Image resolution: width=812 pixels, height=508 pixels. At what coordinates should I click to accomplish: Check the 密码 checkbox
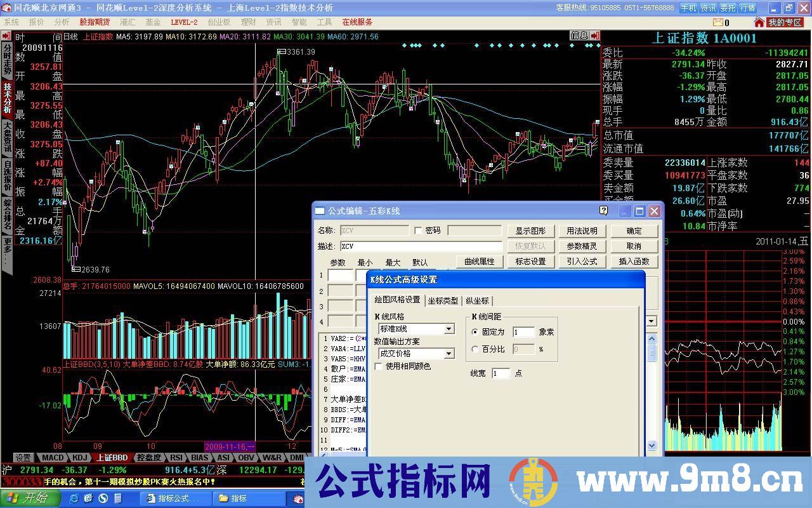pyautogui.click(x=418, y=231)
